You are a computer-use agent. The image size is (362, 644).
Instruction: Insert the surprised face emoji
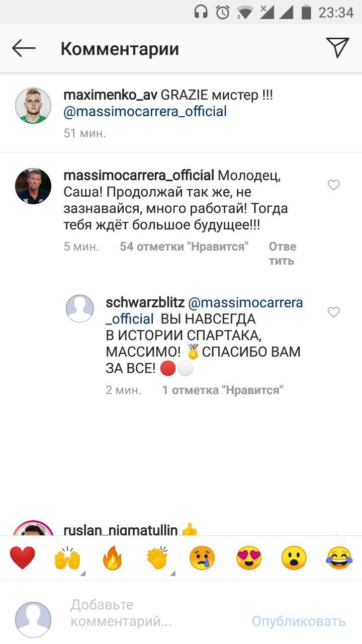(x=294, y=558)
